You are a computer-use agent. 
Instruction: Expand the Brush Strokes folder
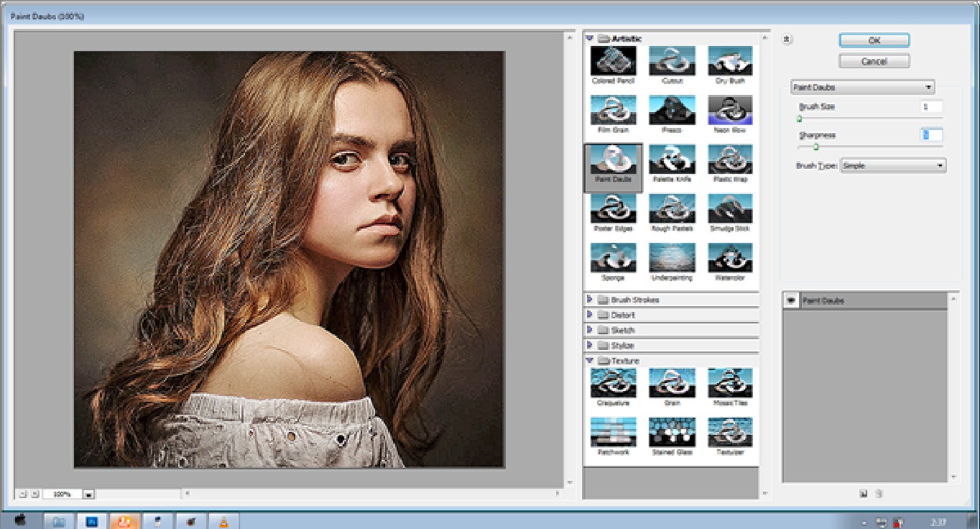[590, 300]
